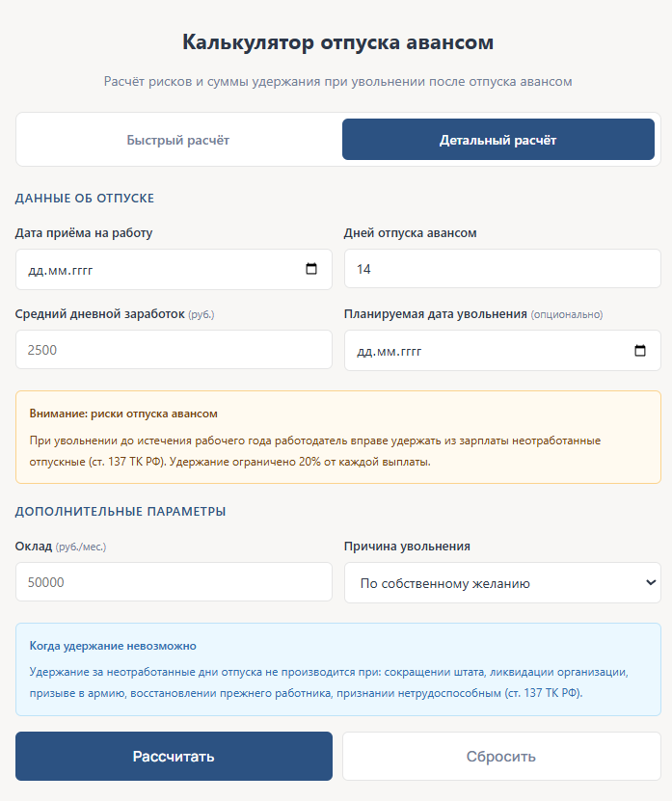The height and width of the screenshot is (801, 672).
Task: Open the Причина увольнения dropdown
Action: coord(501,583)
